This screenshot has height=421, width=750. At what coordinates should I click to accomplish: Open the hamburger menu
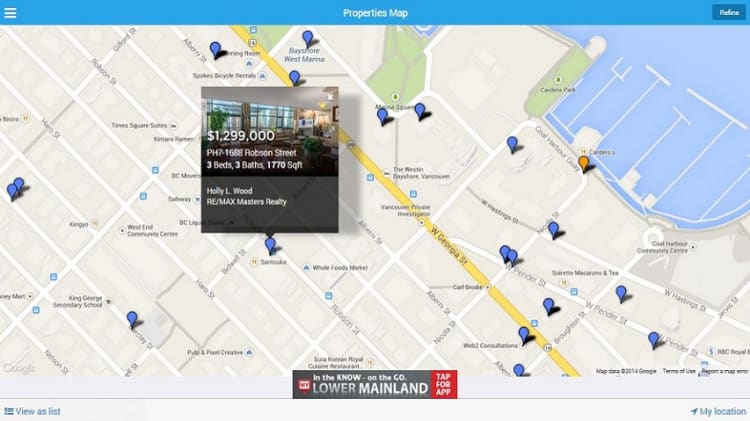(x=10, y=12)
